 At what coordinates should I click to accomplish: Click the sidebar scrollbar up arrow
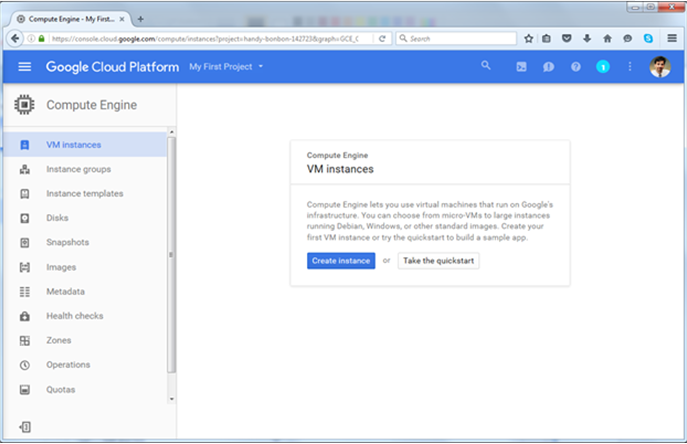(171, 132)
